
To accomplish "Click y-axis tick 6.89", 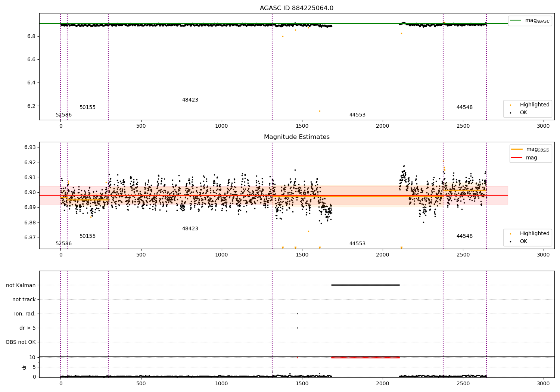I will click(x=30, y=208).
